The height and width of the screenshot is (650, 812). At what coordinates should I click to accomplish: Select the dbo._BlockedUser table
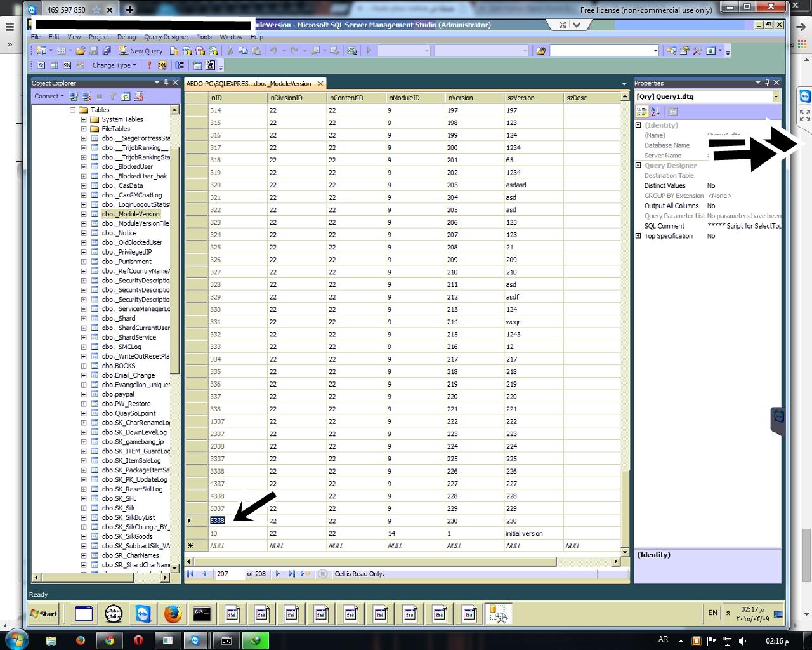(128, 167)
